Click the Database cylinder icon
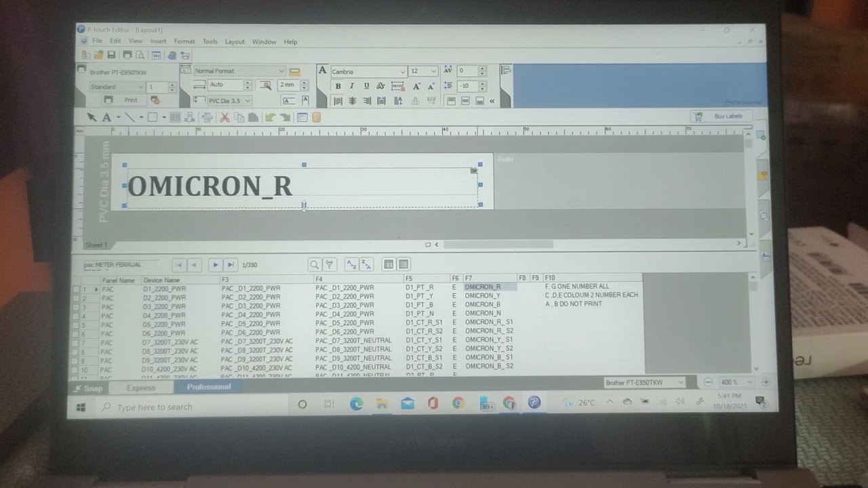The height and width of the screenshot is (488, 868). tap(315, 117)
